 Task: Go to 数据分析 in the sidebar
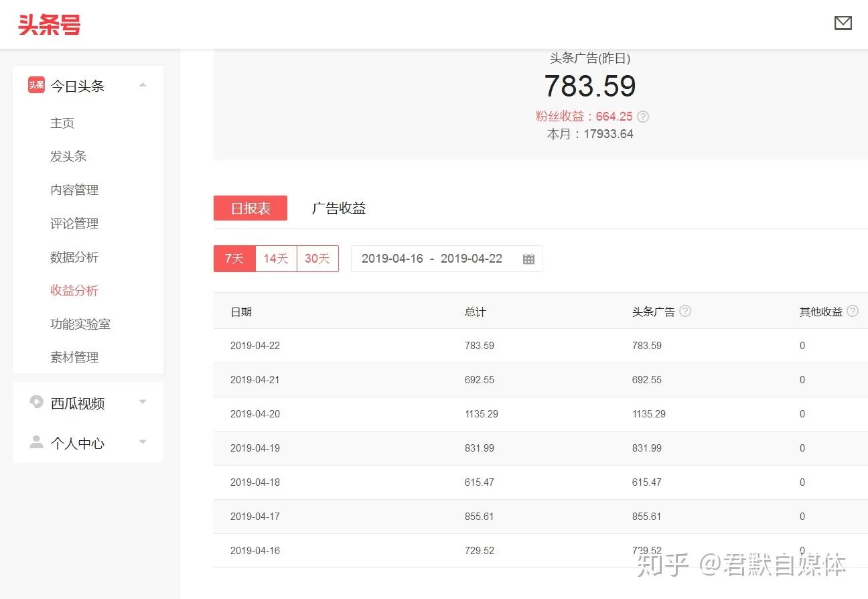(74, 257)
